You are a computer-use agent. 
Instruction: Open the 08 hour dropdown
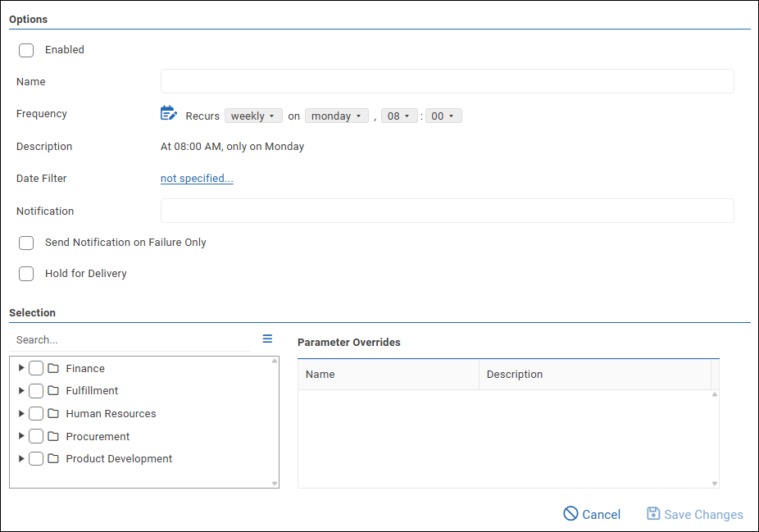(x=398, y=116)
